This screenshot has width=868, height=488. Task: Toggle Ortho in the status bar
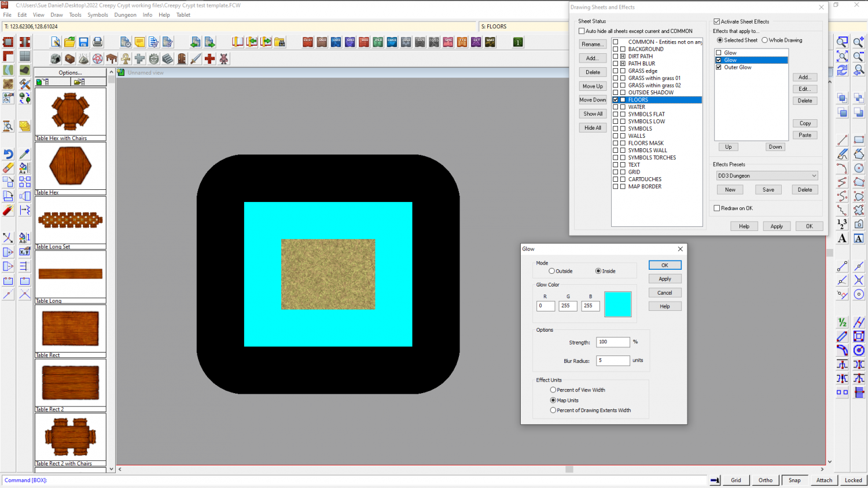point(766,480)
